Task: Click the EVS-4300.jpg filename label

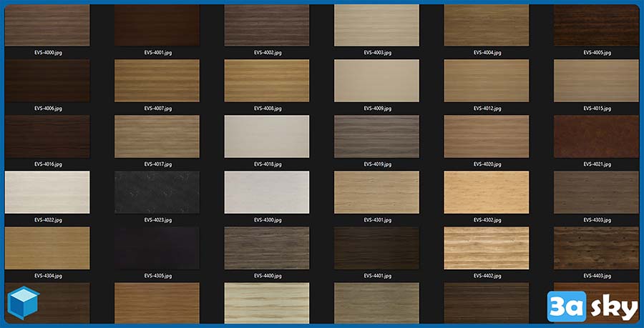Action: 268,220
